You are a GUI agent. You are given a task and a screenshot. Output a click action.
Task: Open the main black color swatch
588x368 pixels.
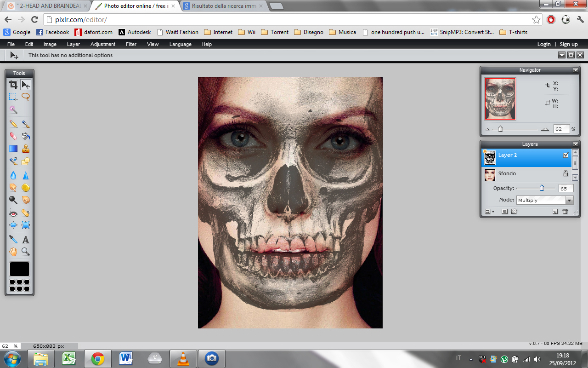(x=19, y=269)
